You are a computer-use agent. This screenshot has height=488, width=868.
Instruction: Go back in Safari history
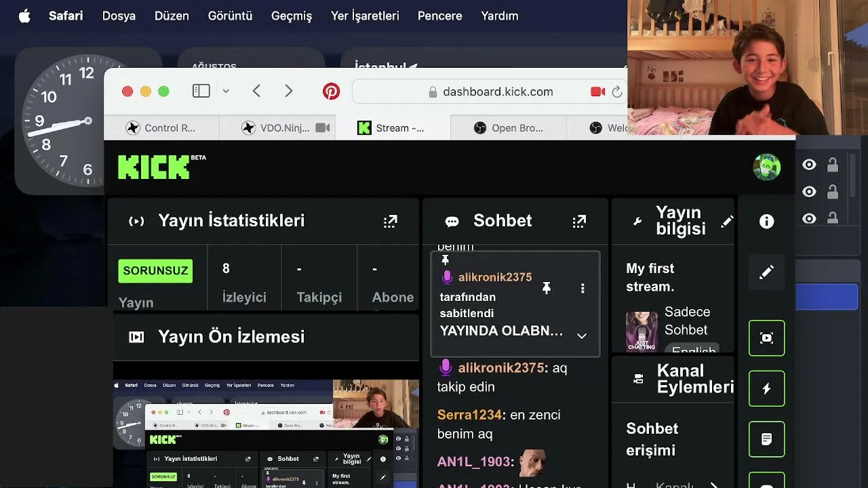(x=256, y=91)
